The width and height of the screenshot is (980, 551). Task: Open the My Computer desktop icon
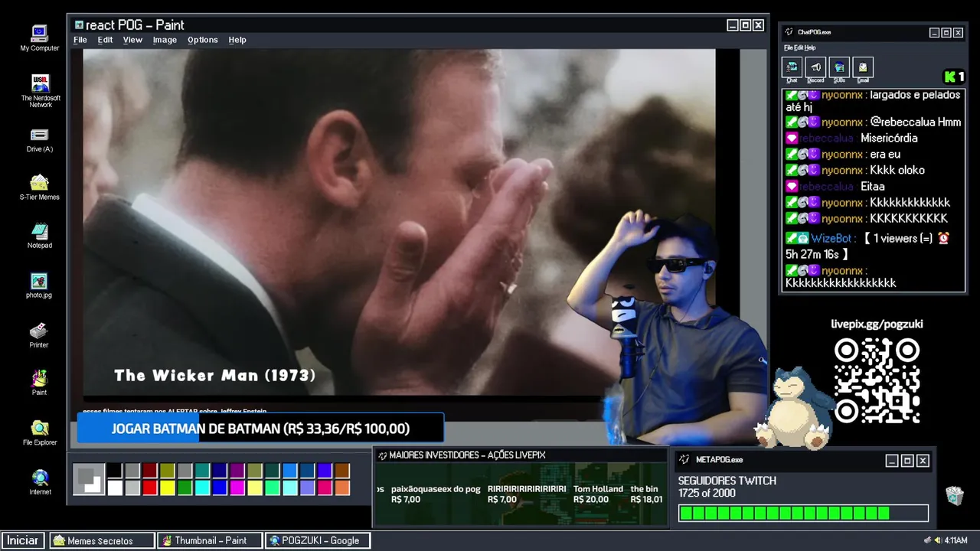click(39, 38)
